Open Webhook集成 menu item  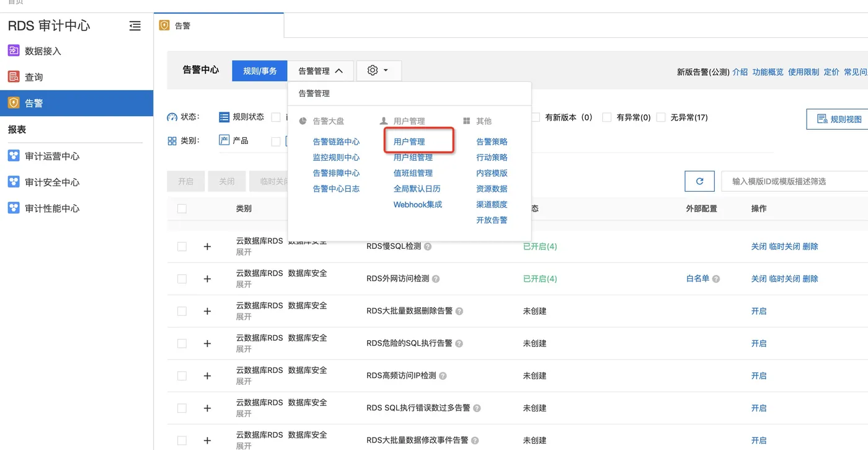418,204
